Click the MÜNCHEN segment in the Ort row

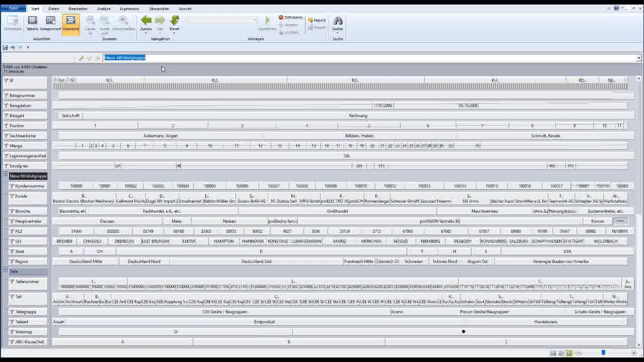tap(371, 241)
